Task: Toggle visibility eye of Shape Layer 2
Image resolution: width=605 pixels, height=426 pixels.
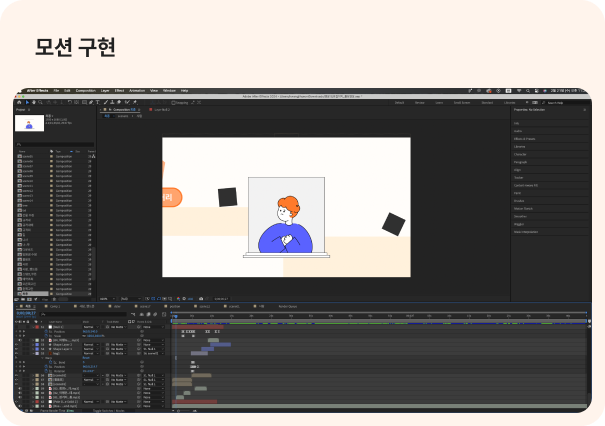Action: point(18,345)
